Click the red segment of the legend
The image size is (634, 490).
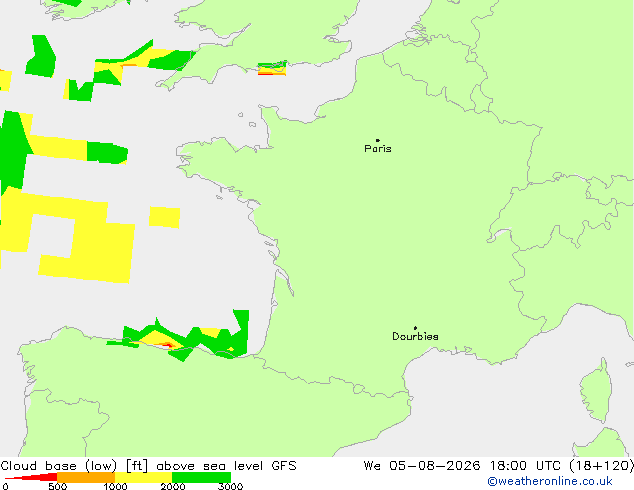point(32,477)
